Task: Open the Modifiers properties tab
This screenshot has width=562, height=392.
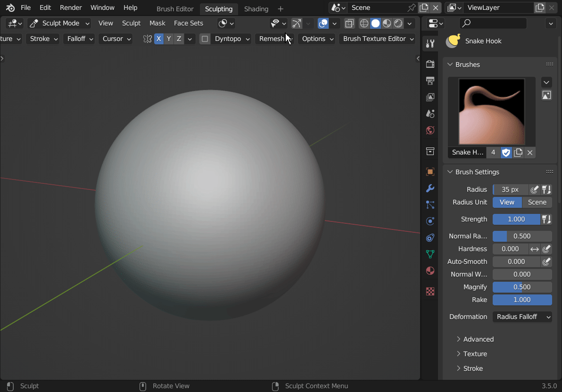Action: pos(430,188)
